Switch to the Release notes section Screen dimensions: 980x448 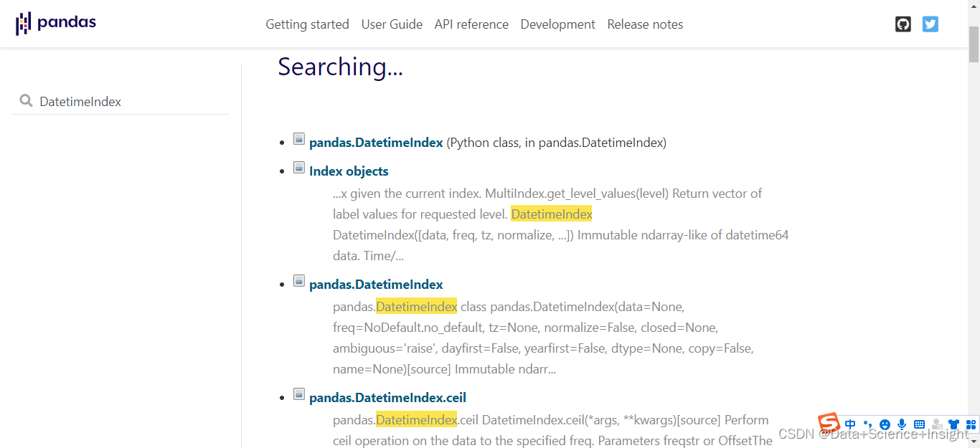click(x=644, y=24)
